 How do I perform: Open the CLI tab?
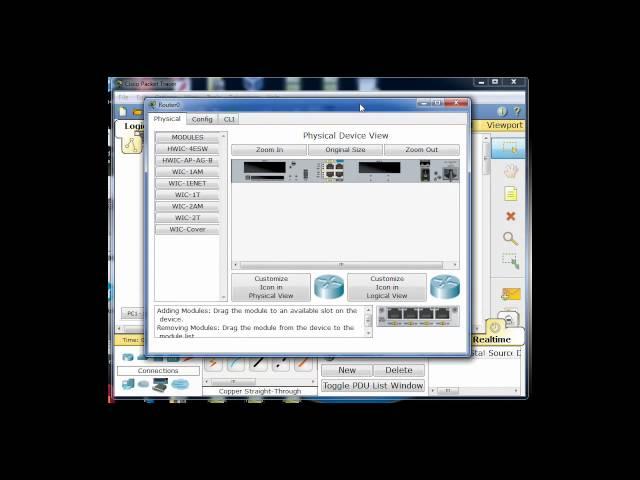(229, 119)
